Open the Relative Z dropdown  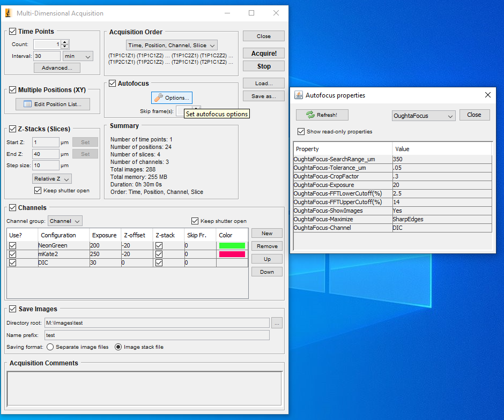51,178
